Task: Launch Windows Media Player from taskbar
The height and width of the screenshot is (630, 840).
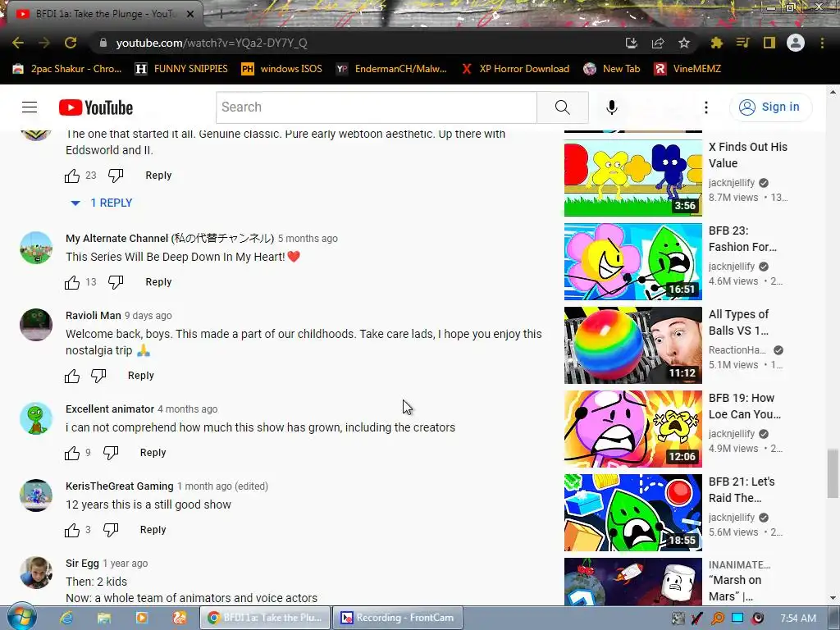Action: pyautogui.click(x=141, y=618)
